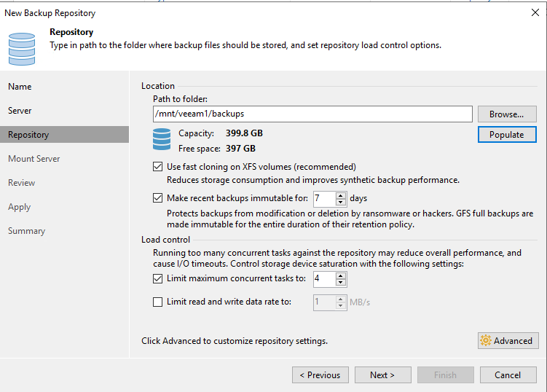Disable fast cloning on XFS volumes

(158, 167)
